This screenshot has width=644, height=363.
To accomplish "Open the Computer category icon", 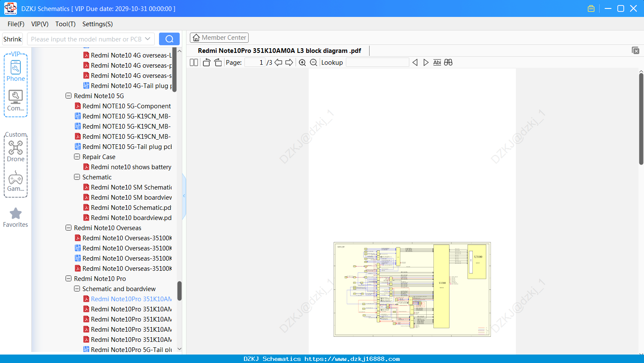I will point(16,100).
